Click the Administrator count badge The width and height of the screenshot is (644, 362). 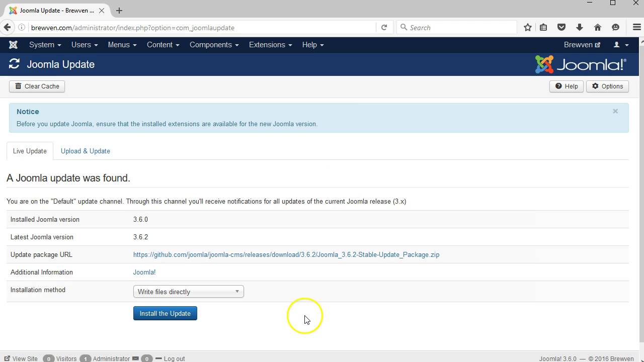[86, 358]
